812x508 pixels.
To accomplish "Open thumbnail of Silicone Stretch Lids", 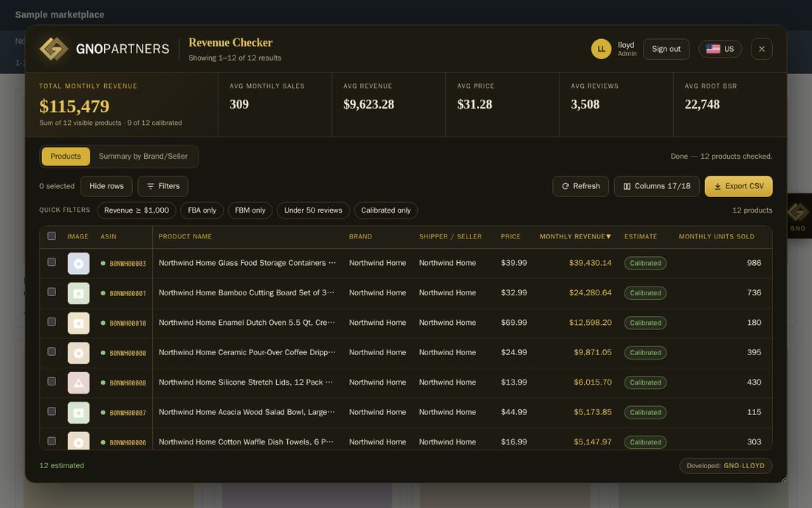I will 79,382.
